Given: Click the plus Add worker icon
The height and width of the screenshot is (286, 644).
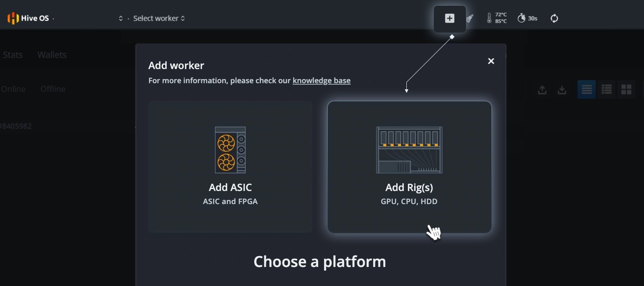Looking at the screenshot, I should point(449,19).
